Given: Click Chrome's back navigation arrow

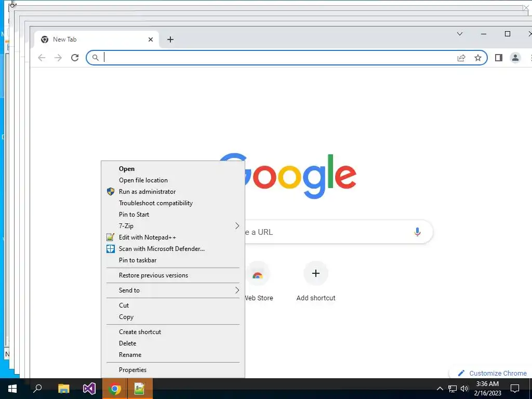Looking at the screenshot, I should [x=42, y=58].
